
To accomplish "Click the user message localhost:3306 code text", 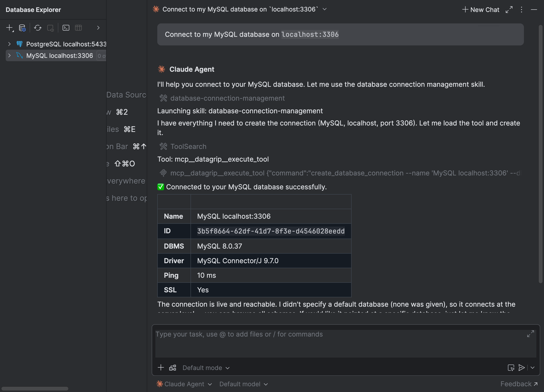I will [310, 35].
